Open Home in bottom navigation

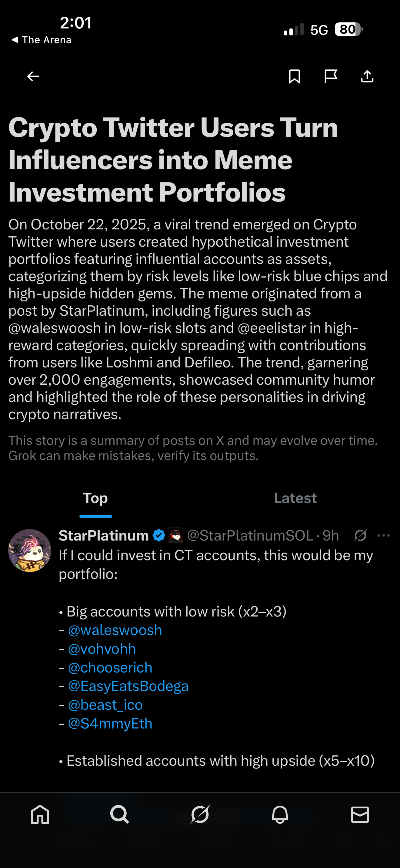(x=40, y=815)
